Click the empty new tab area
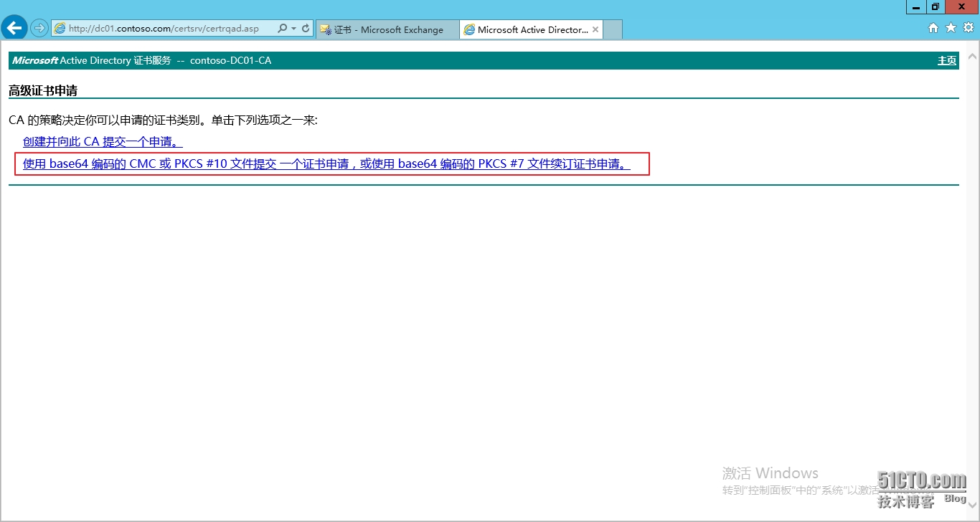The height and width of the screenshot is (522, 980). pos(612,29)
